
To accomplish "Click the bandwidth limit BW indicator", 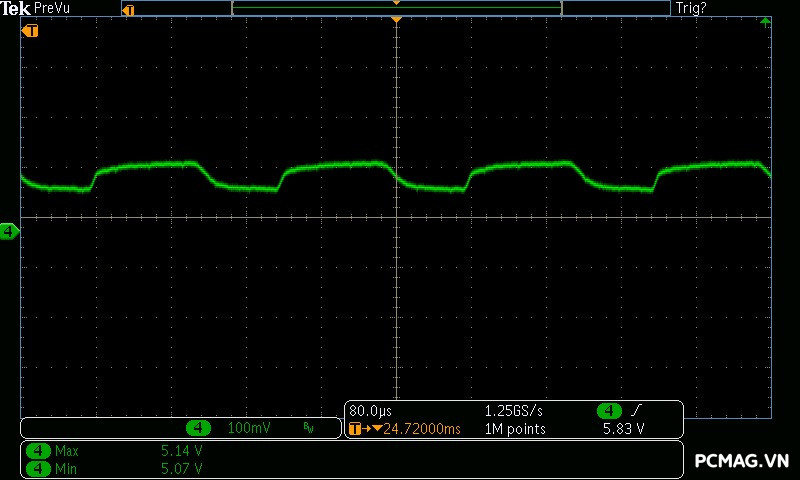I will pyautogui.click(x=308, y=428).
